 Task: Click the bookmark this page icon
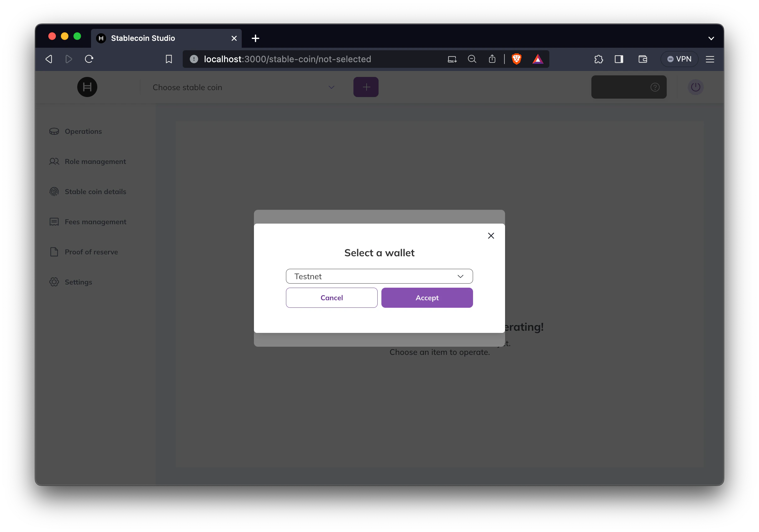click(169, 59)
